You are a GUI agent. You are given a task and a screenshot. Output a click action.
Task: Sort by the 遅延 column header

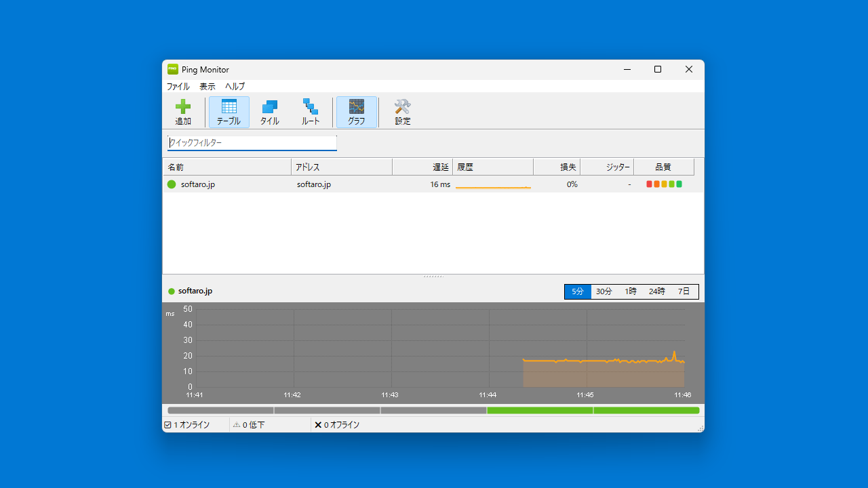[439, 166]
